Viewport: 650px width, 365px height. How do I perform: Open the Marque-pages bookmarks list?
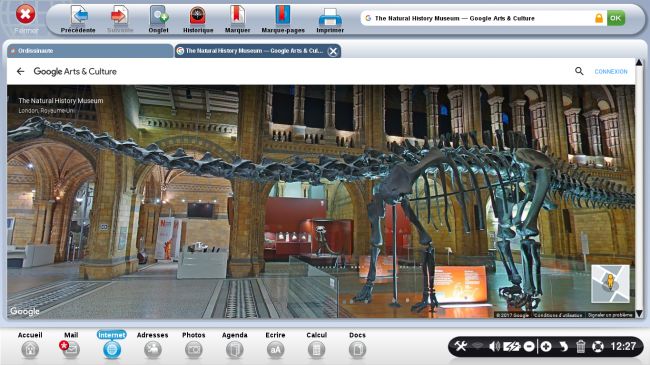tap(283, 15)
